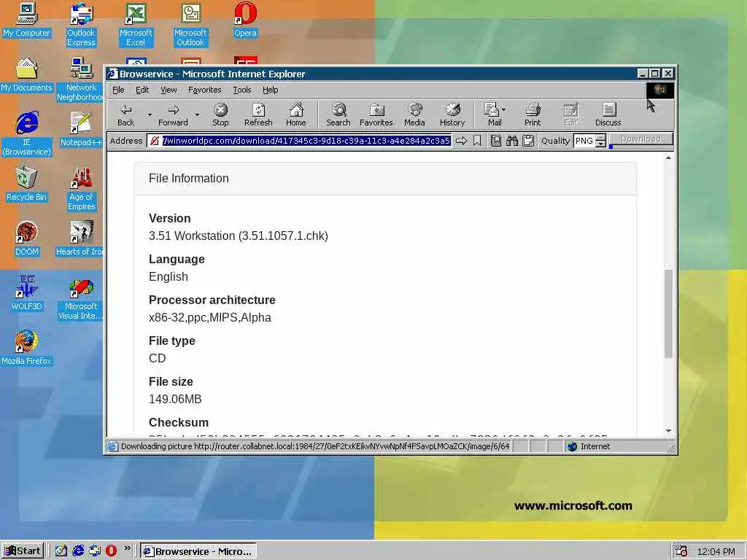The height and width of the screenshot is (560, 747).
Task: Open the Forward button history dropdown arrow
Action: [x=197, y=114]
